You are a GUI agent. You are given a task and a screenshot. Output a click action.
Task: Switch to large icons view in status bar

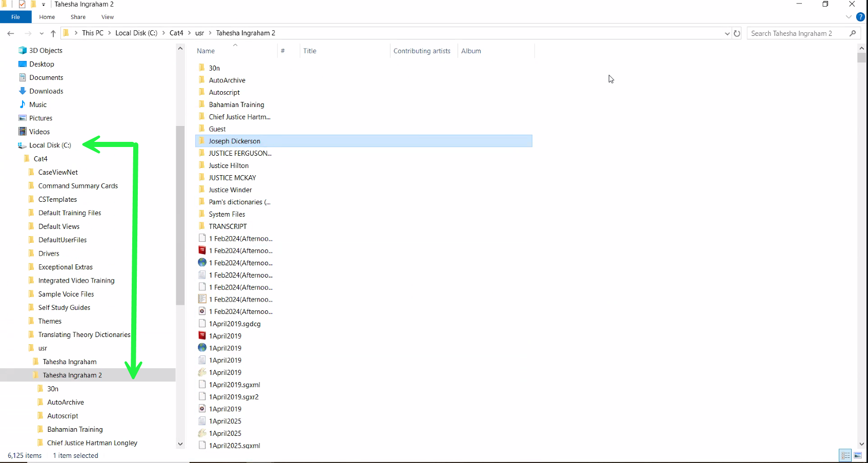(x=858, y=455)
